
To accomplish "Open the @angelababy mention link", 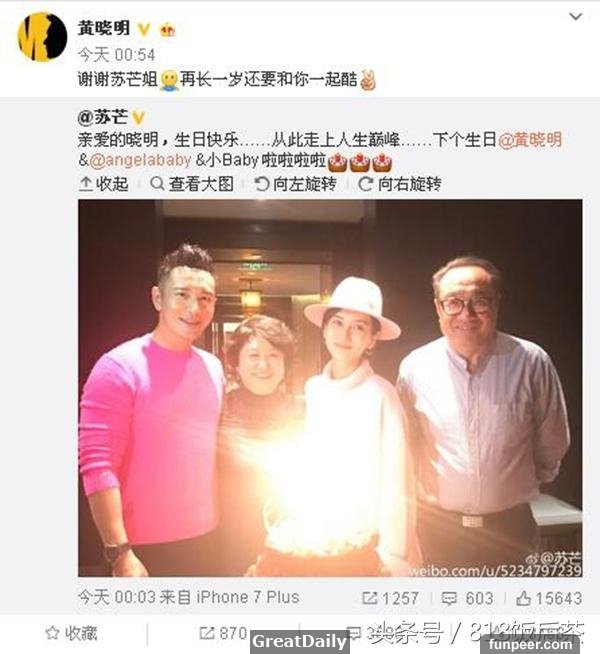I will (x=141, y=160).
